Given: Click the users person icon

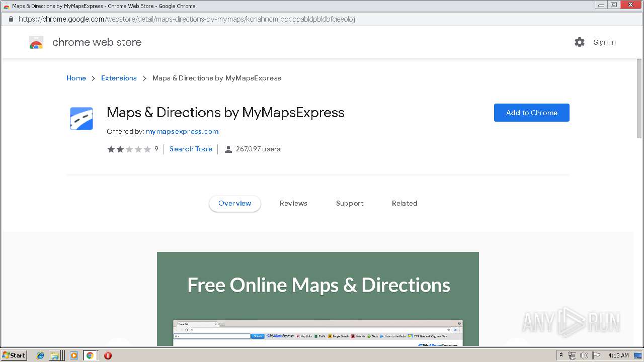Looking at the screenshot, I should (228, 149).
